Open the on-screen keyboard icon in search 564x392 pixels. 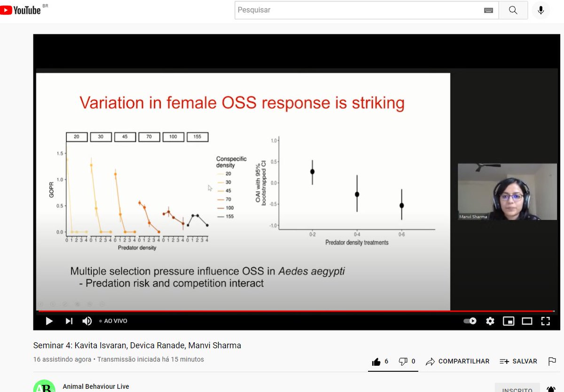coord(488,10)
